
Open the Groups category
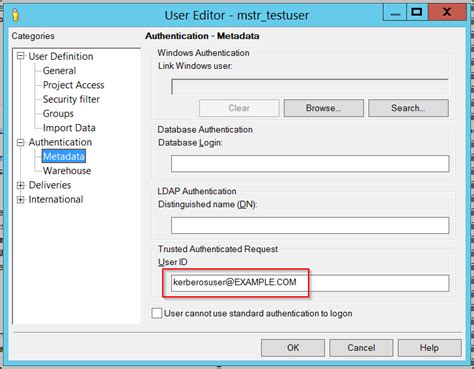58,114
